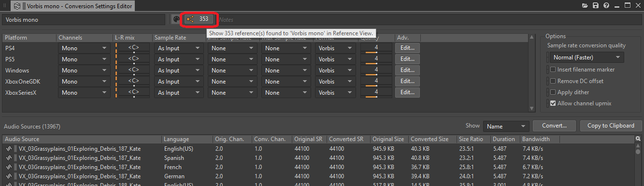Click the save floppy disk icon
The image size is (644, 186).
(x=596, y=5)
